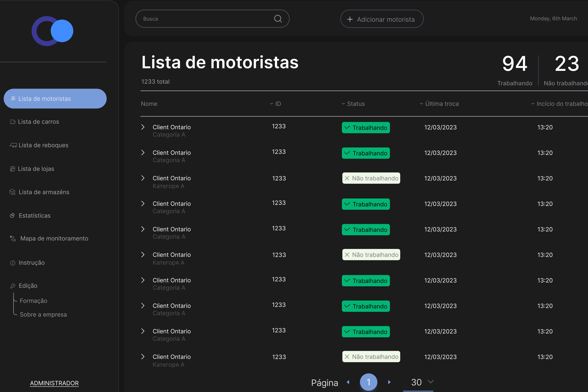This screenshot has height=392, width=588.
Task: Expand the first Client Ontario row
Action: click(143, 127)
